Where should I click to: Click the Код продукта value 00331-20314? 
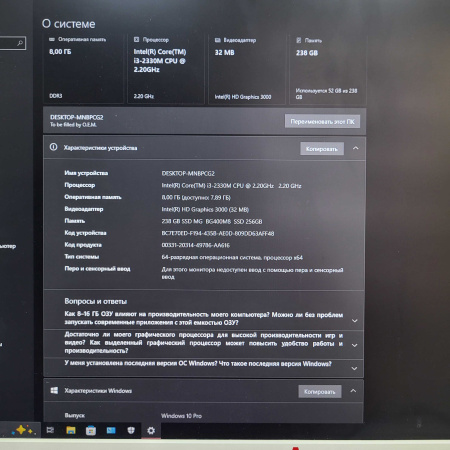[196, 245]
